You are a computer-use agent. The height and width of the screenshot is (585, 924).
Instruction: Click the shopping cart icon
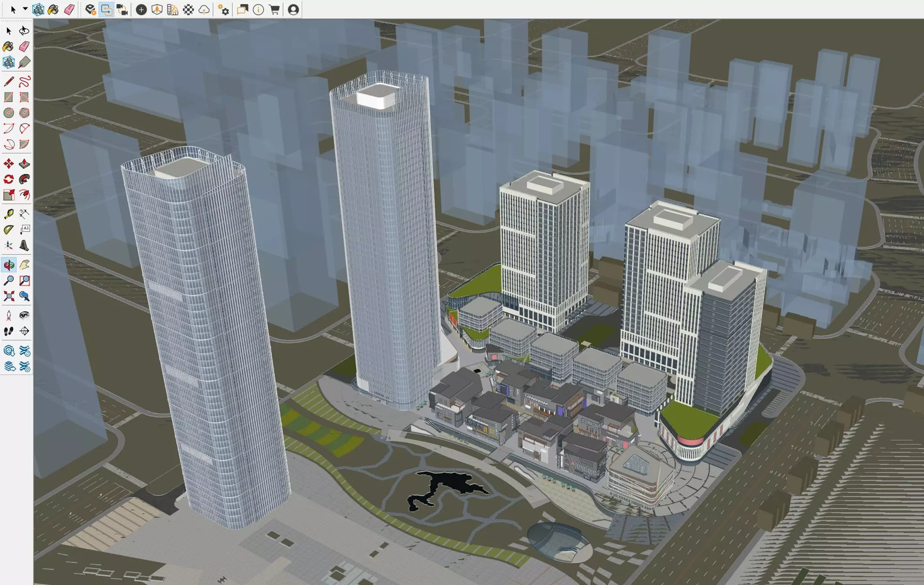click(274, 10)
